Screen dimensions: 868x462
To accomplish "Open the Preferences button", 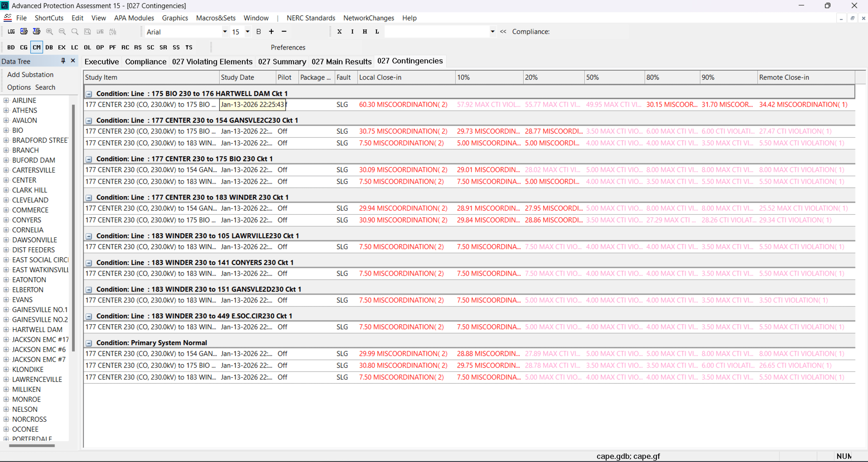I will pos(288,48).
